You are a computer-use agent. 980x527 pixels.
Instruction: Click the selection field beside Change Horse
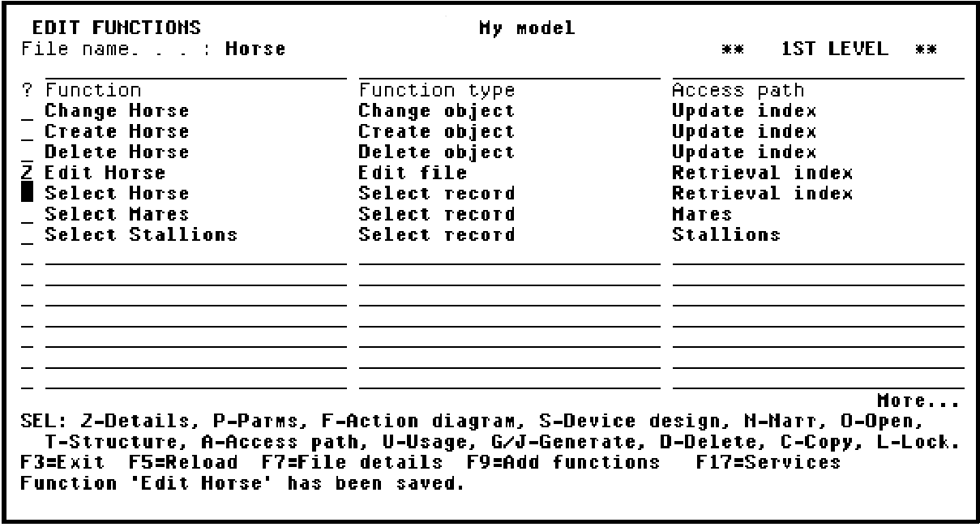click(28, 112)
